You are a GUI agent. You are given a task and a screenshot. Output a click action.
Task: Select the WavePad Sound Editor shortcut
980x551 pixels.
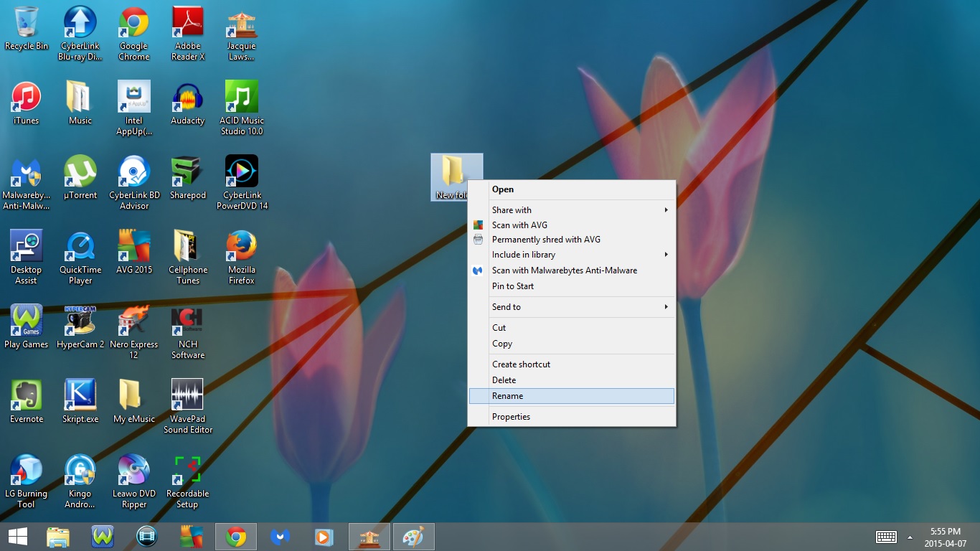coord(188,407)
